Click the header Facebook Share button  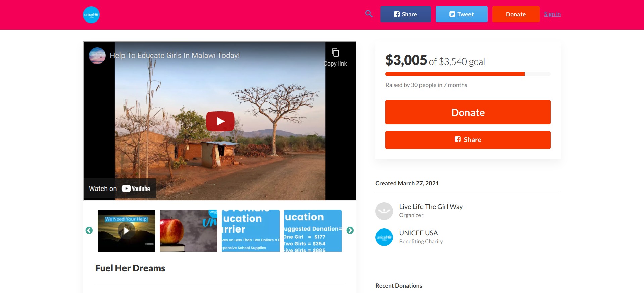coord(405,14)
